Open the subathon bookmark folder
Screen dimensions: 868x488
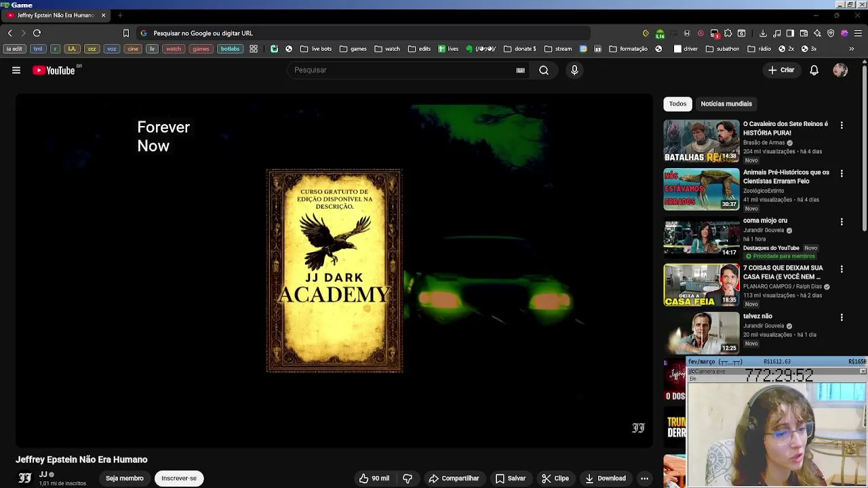[x=723, y=49]
